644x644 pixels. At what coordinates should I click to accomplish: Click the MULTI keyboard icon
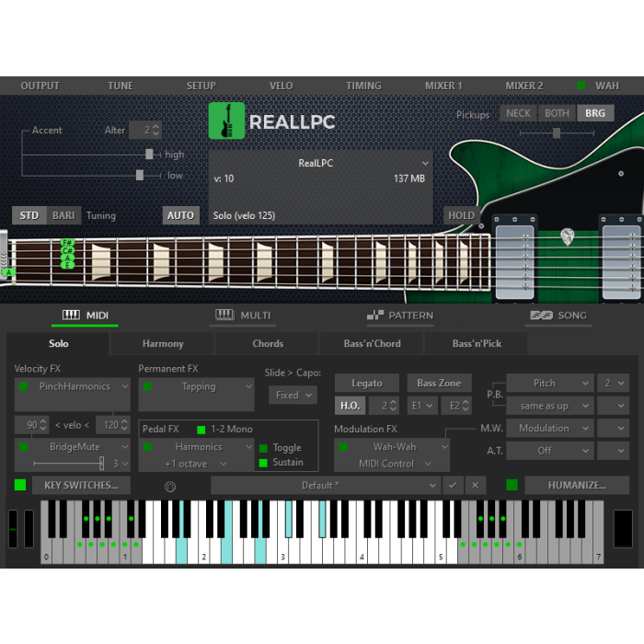click(224, 315)
